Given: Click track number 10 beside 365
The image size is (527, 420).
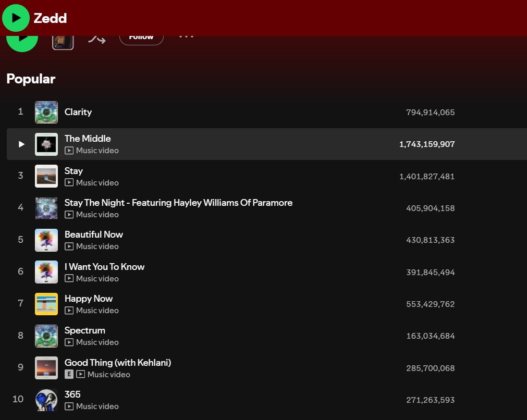Looking at the screenshot, I should tap(18, 399).
